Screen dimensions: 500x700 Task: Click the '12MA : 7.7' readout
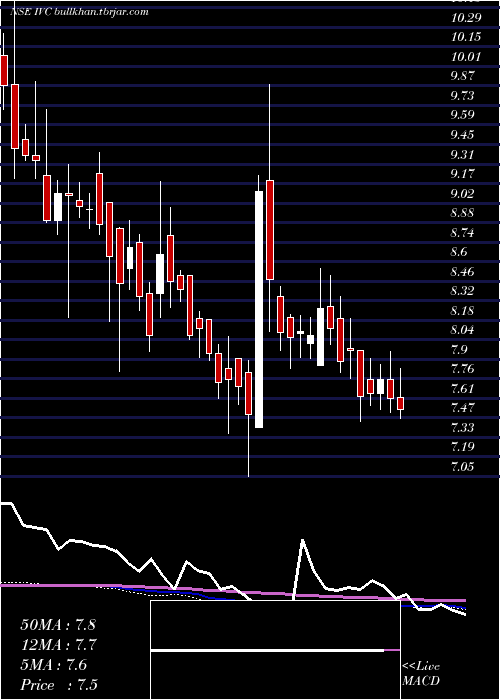pyautogui.click(x=58, y=645)
